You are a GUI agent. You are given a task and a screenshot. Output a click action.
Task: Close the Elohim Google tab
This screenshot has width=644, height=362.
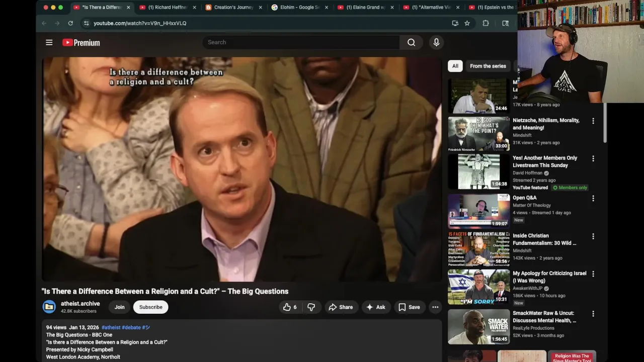click(327, 8)
